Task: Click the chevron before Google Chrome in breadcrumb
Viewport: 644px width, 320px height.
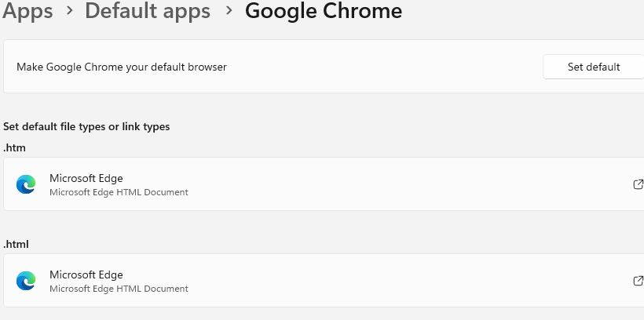Action: pos(229,12)
